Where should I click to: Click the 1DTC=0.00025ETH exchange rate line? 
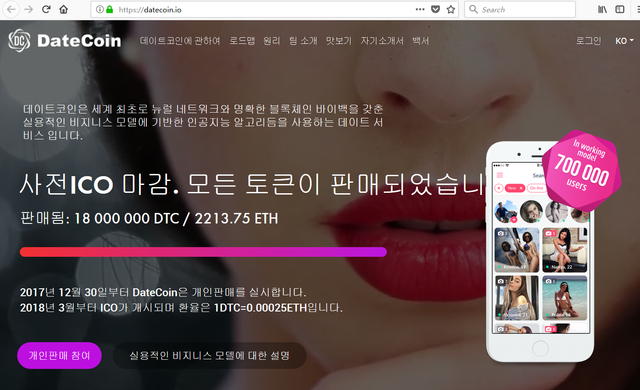click(182, 308)
